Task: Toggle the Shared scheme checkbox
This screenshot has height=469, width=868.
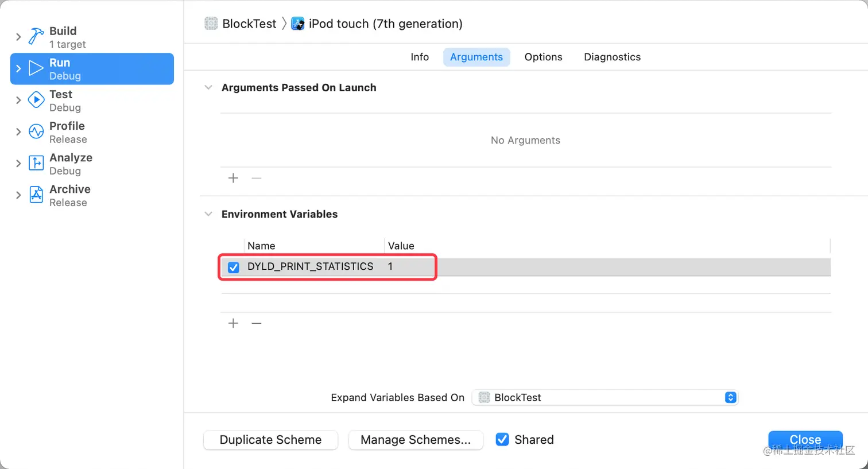Action: tap(502, 440)
